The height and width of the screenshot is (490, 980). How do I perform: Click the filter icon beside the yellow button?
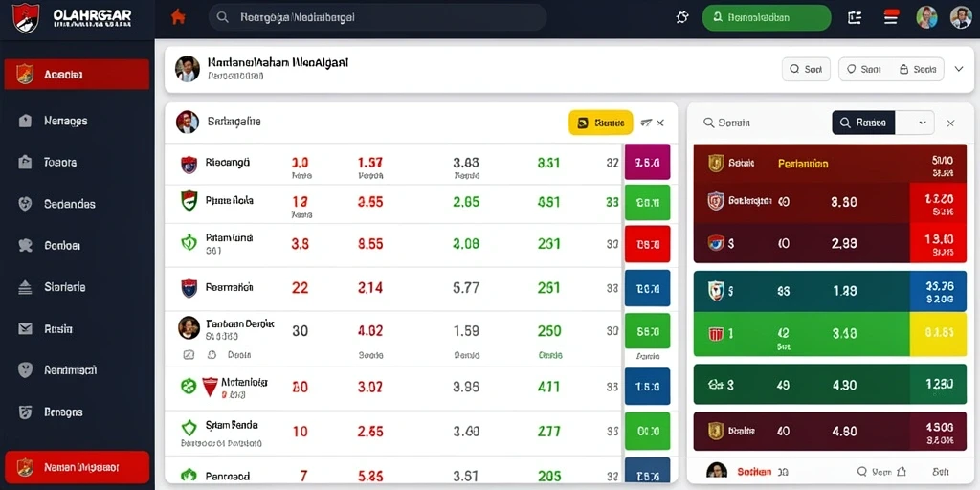tap(646, 122)
